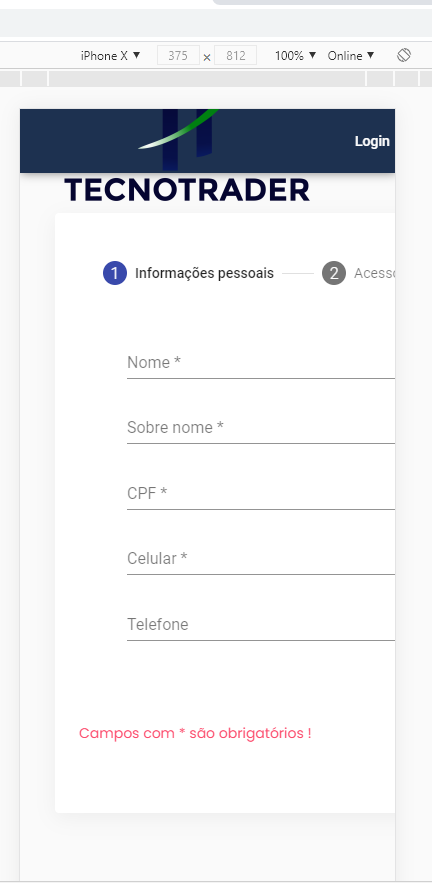The width and height of the screenshot is (432, 883).
Task: Select the Acesso step label
Action: [375, 273]
